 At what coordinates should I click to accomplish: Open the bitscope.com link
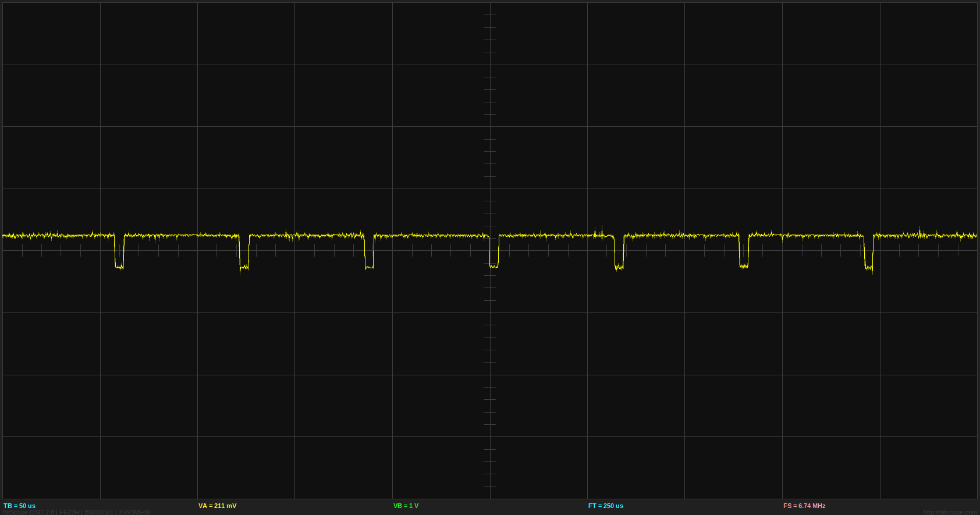[950, 512]
